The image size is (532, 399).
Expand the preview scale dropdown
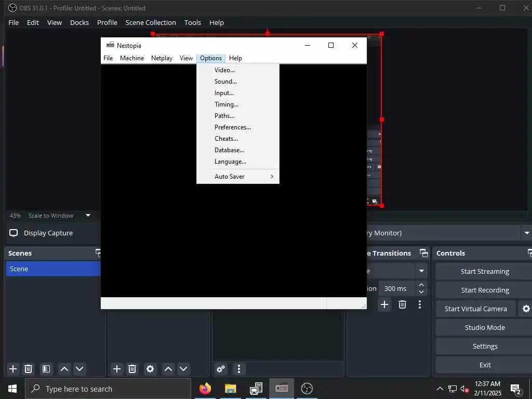(88, 216)
